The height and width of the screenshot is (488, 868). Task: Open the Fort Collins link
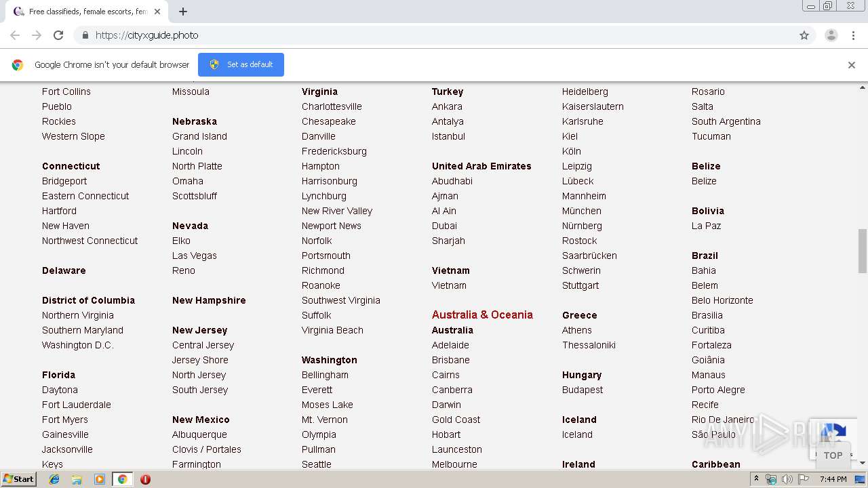click(x=66, y=91)
